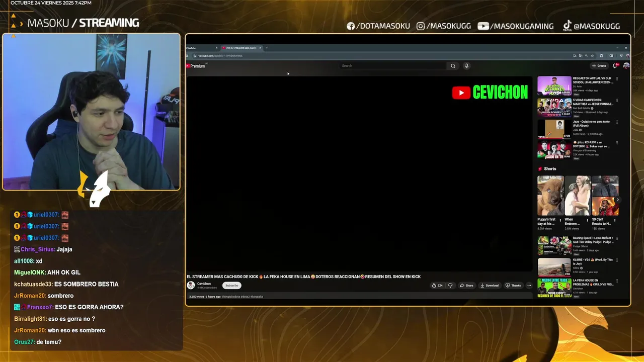Close the EL STREAMER MAS CACH tab

260,48
